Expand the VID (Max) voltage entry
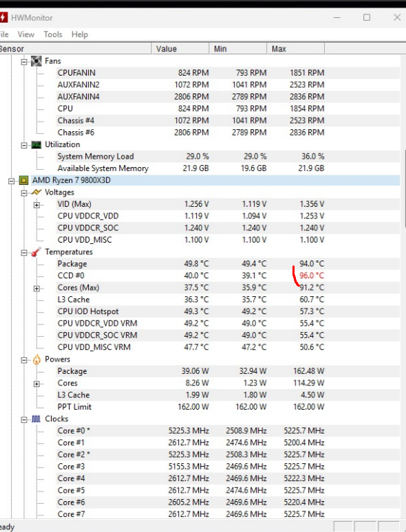Viewport: 406px width, 532px height. coord(36,205)
